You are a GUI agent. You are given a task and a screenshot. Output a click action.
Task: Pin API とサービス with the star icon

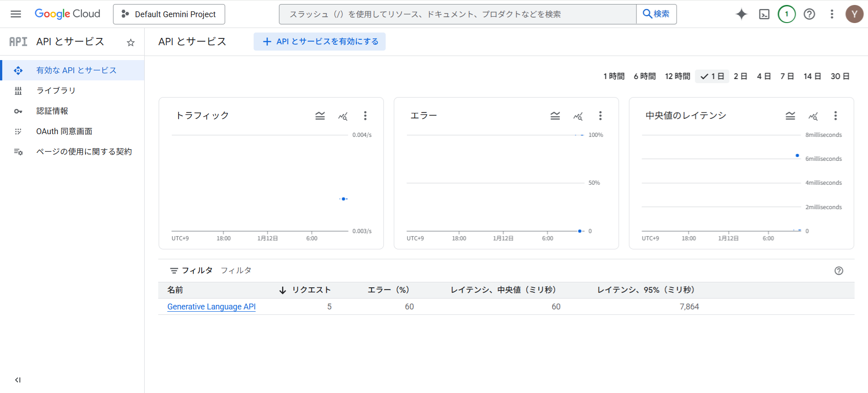(131, 42)
